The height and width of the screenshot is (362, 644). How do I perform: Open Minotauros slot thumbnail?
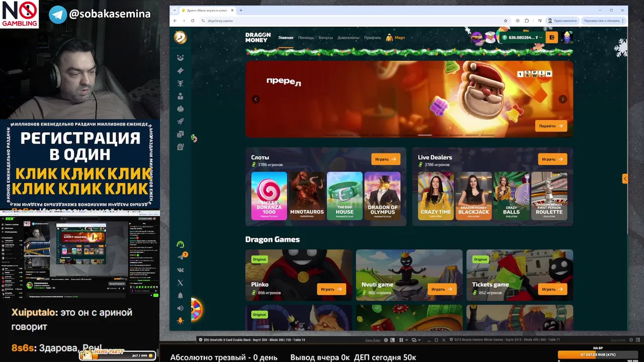click(x=307, y=196)
